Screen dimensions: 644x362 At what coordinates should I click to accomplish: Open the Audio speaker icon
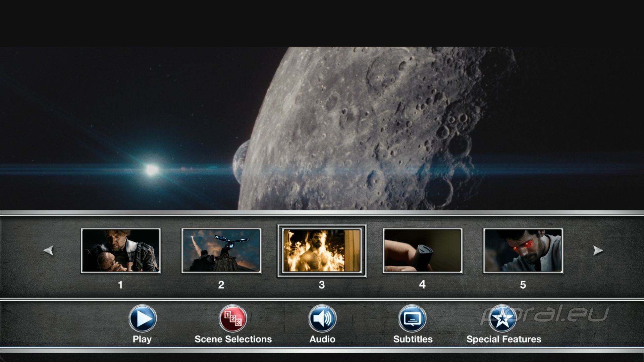322,318
